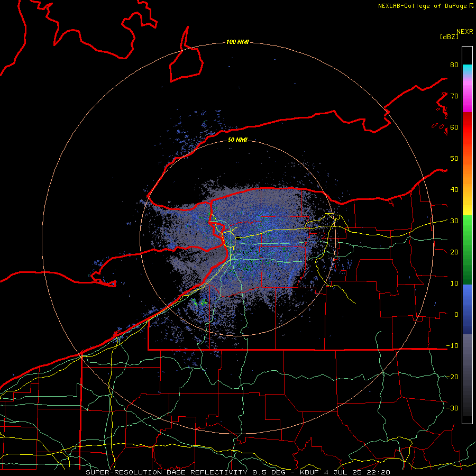
Task: Click the cyan segment of the color bar
Action: click(x=467, y=69)
